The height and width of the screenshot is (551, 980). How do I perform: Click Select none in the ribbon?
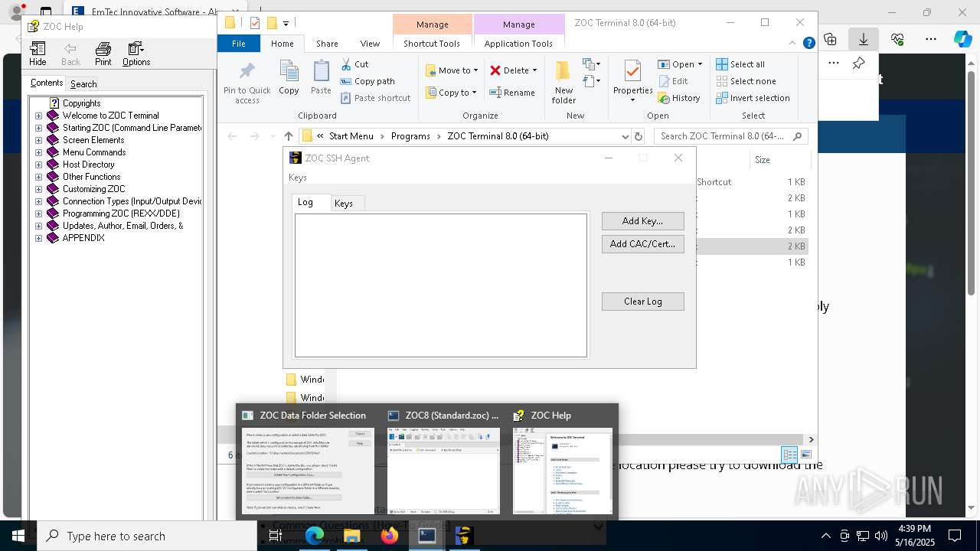pos(746,81)
